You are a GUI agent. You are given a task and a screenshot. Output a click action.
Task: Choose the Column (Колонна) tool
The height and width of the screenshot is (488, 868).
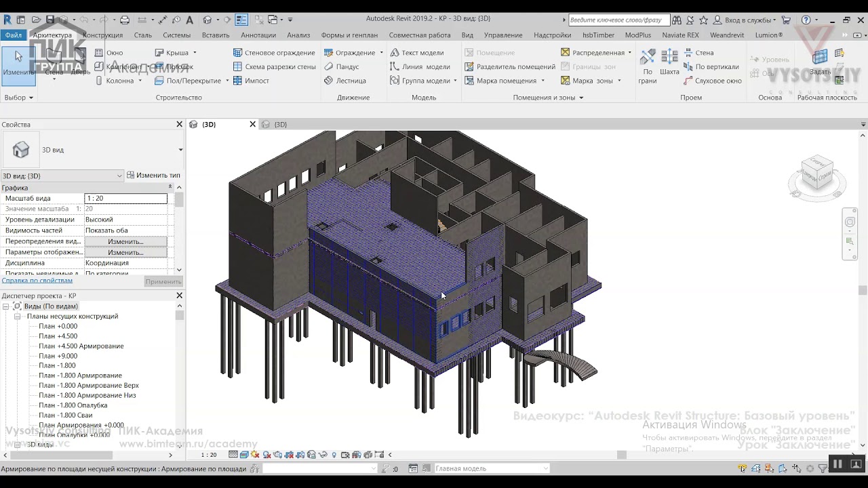(x=114, y=81)
